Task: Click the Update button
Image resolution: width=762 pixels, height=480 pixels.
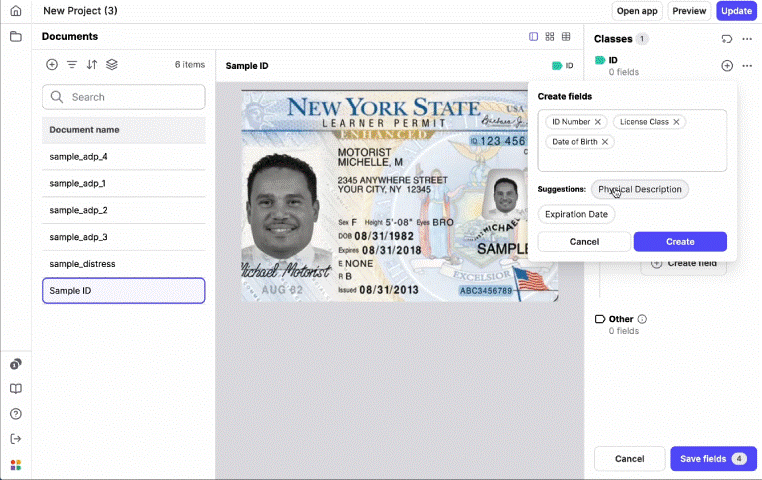Action: pos(736,11)
